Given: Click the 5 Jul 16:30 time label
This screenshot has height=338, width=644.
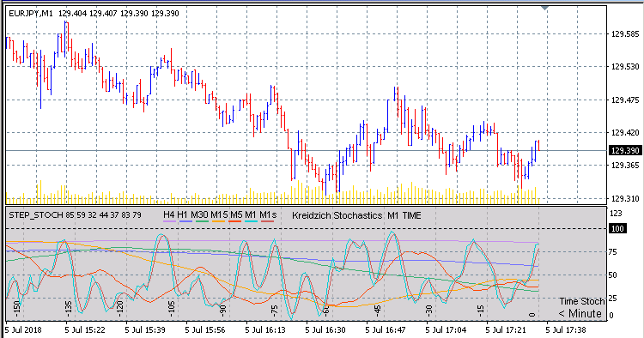Looking at the screenshot, I should pos(325,329).
